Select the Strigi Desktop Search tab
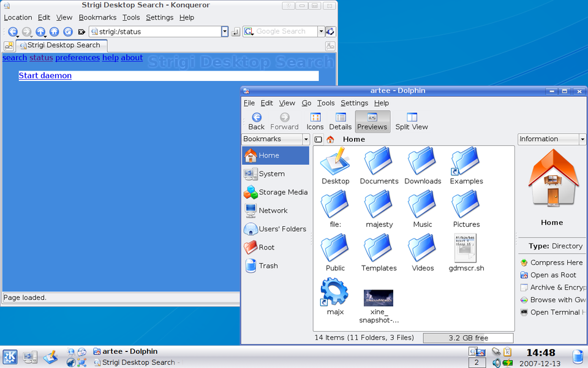Image resolution: width=588 pixels, height=368 pixels. click(x=61, y=45)
